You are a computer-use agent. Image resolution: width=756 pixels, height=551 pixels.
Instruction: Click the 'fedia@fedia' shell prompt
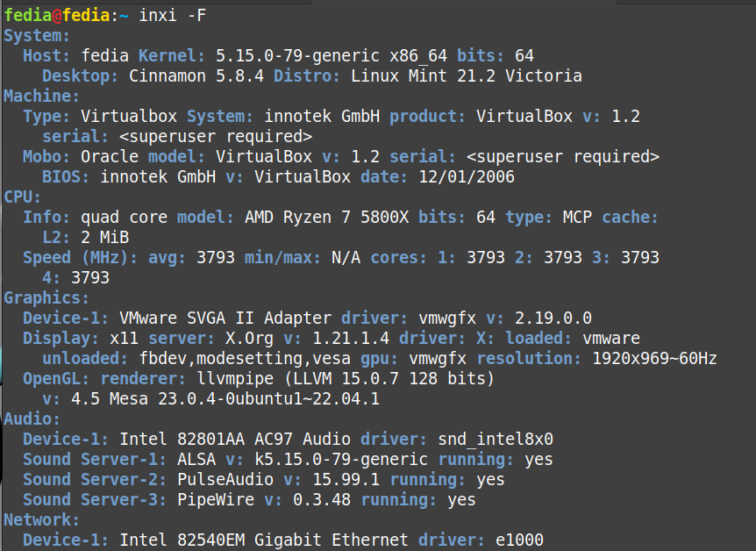pyautogui.click(x=57, y=16)
